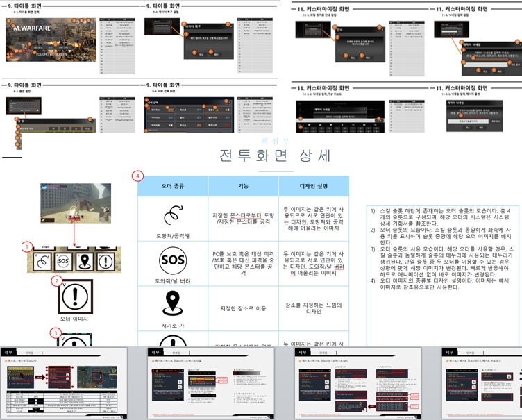Select the SOS slot in the order slot bar
Viewport: 522px width, 420px height.
coord(62,261)
